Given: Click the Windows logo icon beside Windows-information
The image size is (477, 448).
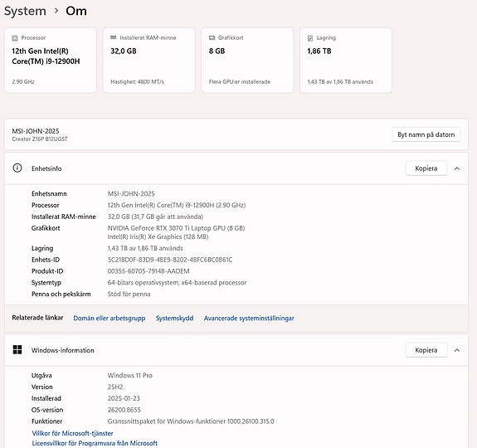Looking at the screenshot, I should pos(17,350).
